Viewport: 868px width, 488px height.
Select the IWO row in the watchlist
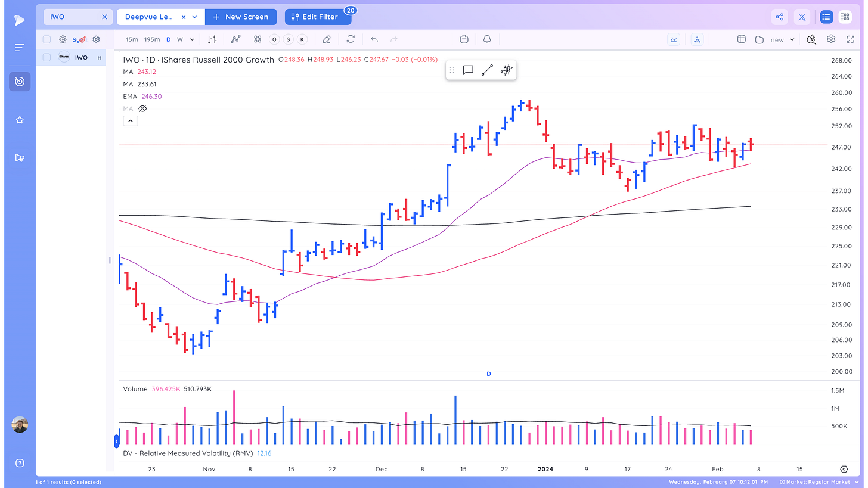click(x=71, y=57)
